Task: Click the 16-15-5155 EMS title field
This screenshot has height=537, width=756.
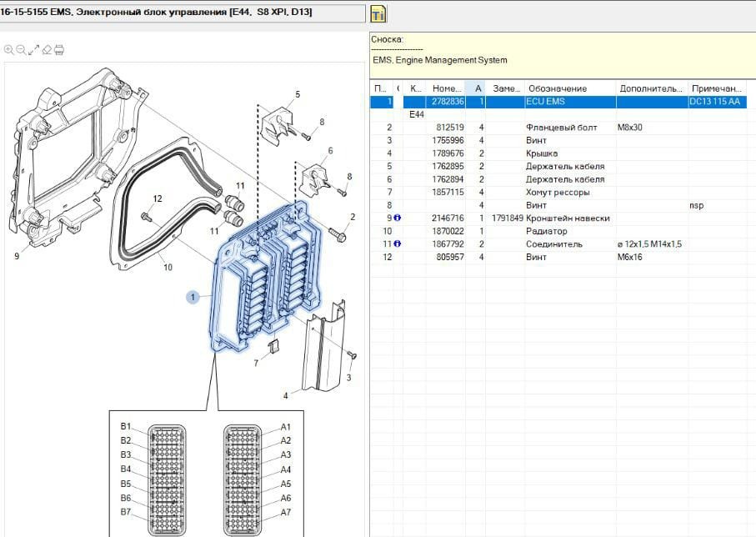Action: pos(182,13)
